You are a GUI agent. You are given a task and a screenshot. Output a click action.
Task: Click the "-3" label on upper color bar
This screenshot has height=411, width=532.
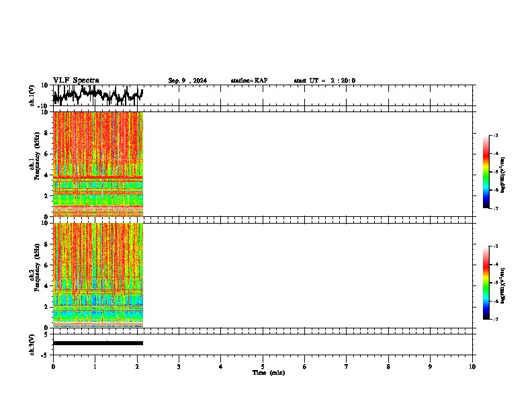point(495,135)
